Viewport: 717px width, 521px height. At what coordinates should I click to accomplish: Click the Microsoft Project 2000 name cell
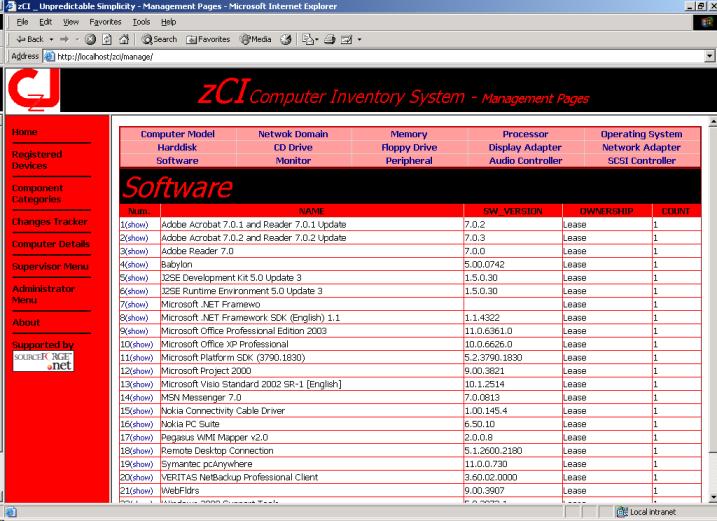coord(312,371)
